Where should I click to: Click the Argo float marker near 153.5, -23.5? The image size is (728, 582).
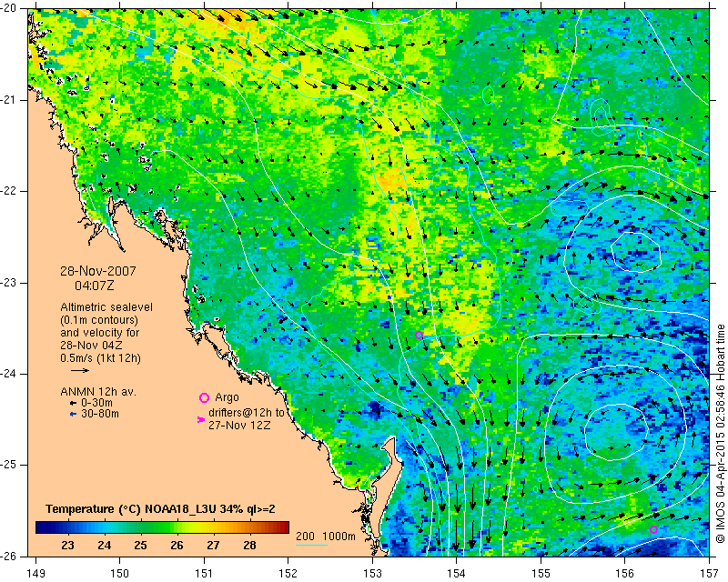419,335
